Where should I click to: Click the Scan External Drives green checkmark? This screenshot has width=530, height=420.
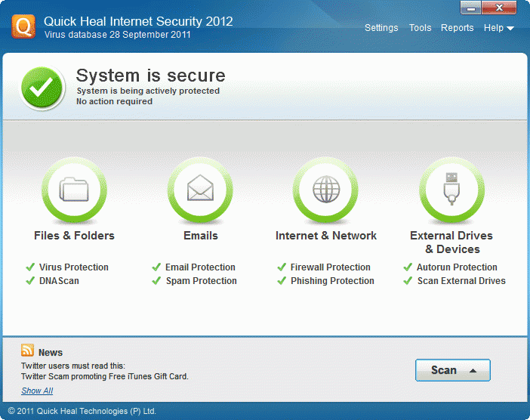point(408,281)
